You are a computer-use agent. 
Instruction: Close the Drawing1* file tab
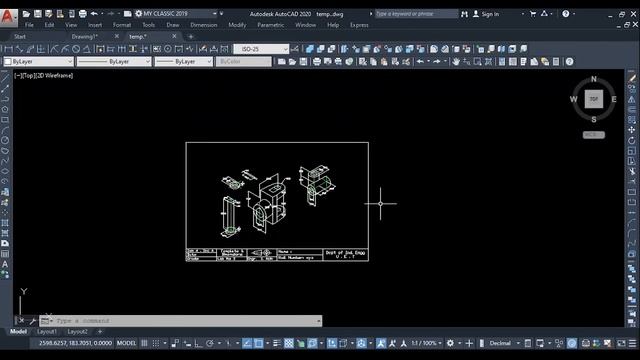[117, 36]
